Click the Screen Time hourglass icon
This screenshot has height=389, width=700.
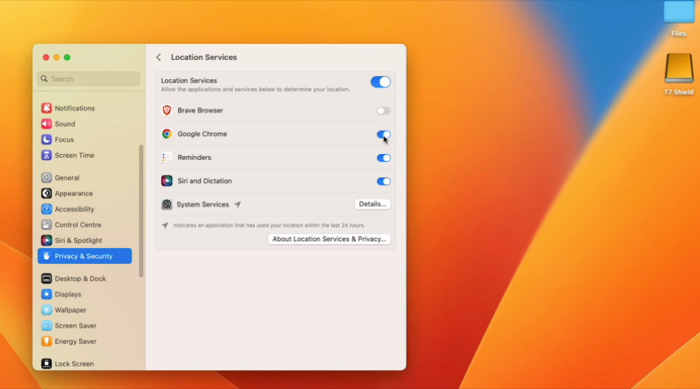tap(46, 155)
